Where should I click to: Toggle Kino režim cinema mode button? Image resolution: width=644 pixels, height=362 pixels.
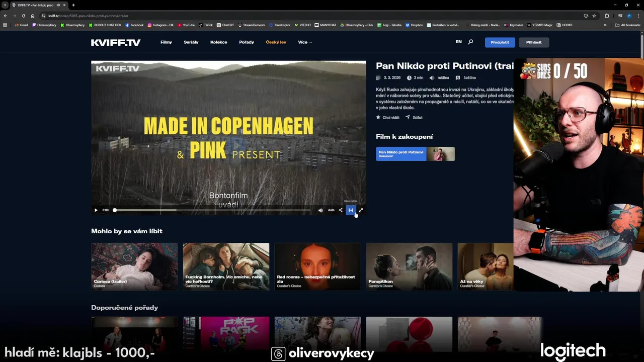point(351,210)
